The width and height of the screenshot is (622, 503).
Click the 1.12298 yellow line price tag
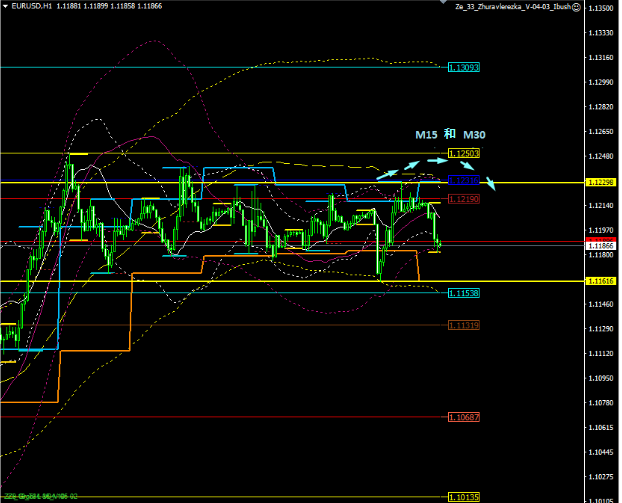point(600,182)
